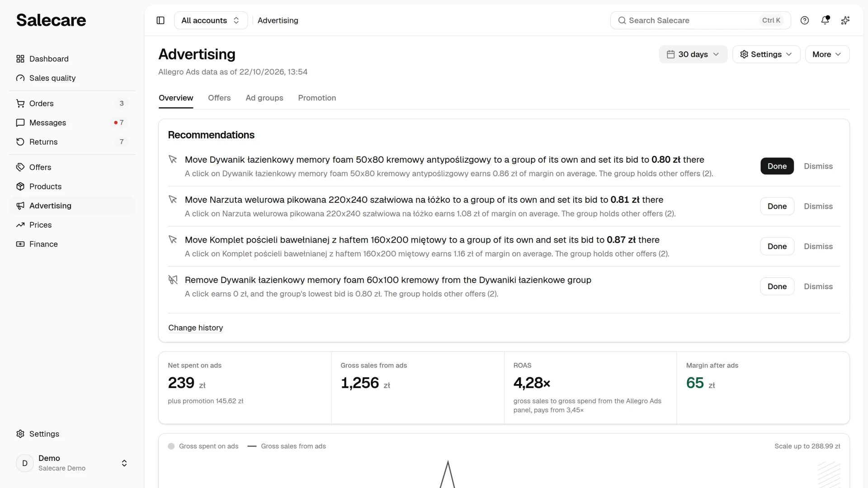Click the Advertising breadcrumb text
The width and height of the screenshot is (868, 488).
click(278, 20)
